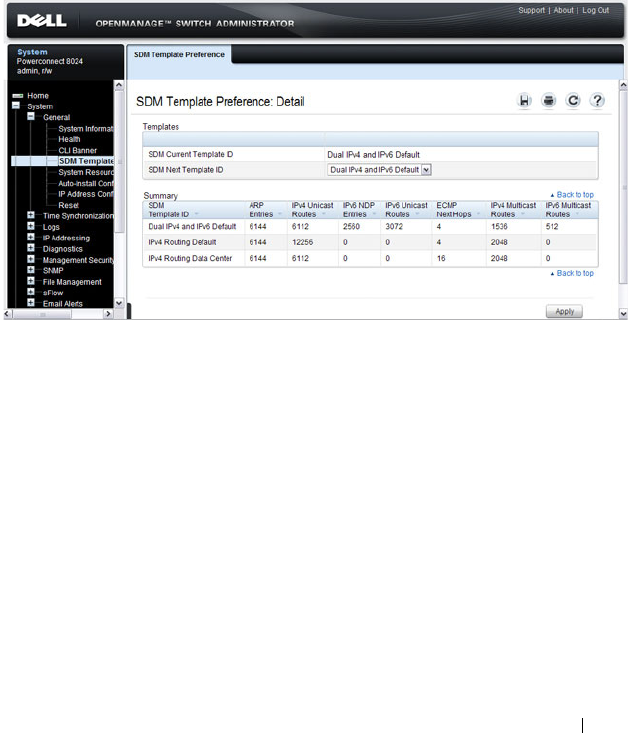Click the Refresh icon
641x733 pixels.
coord(573,101)
